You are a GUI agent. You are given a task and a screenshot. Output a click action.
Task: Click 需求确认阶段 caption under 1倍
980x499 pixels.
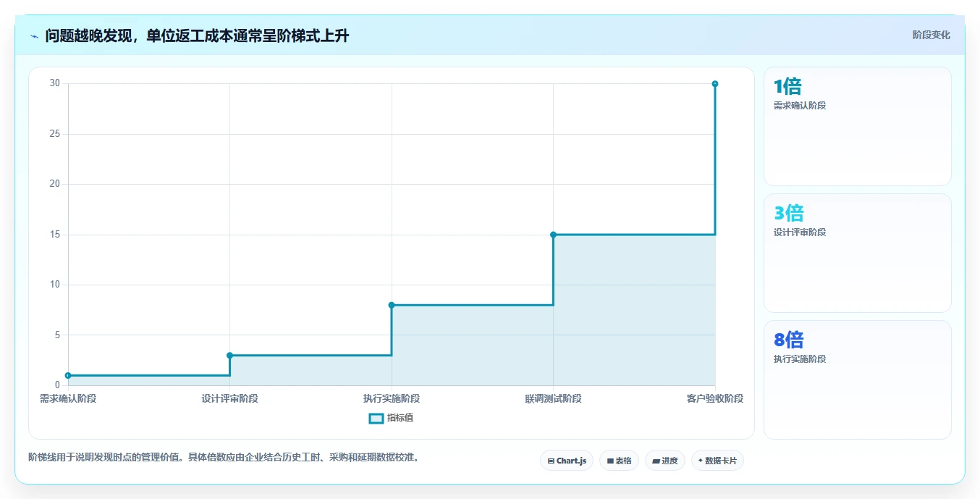point(800,105)
